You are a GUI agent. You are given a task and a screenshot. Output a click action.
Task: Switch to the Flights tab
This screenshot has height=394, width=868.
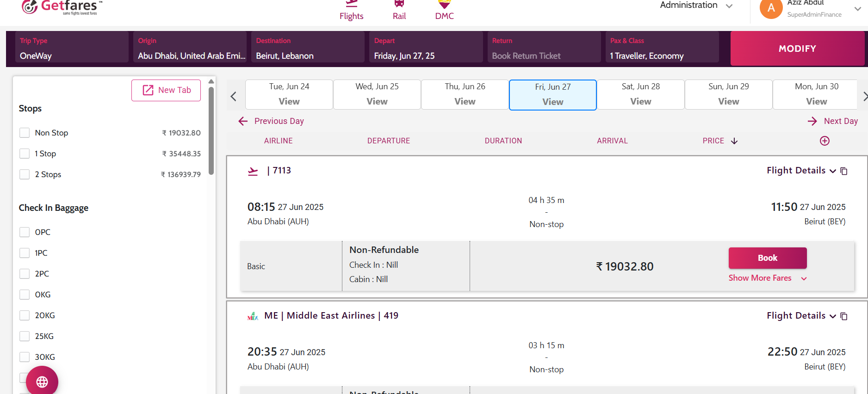point(351,10)
